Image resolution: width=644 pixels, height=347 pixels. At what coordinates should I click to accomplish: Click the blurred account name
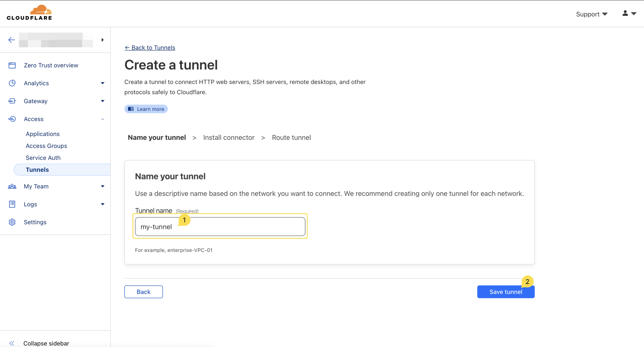[x=56, y=40]
